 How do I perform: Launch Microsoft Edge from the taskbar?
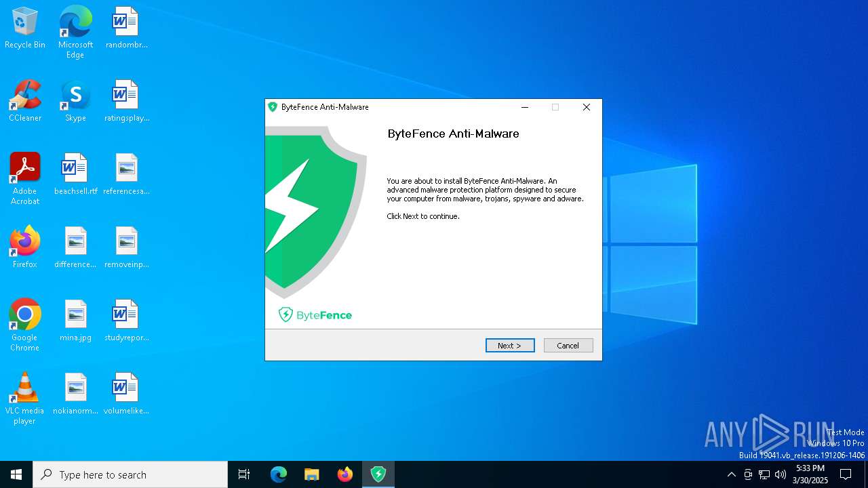tap(279, 474)
